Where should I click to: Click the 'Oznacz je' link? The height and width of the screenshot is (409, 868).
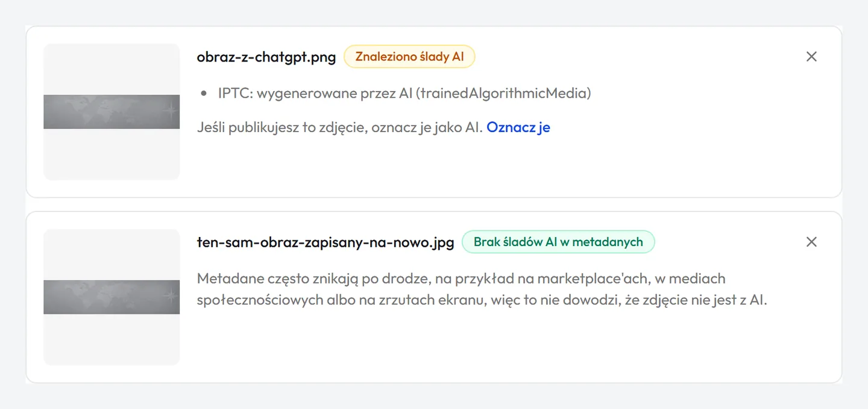click(x=518, y=127)
